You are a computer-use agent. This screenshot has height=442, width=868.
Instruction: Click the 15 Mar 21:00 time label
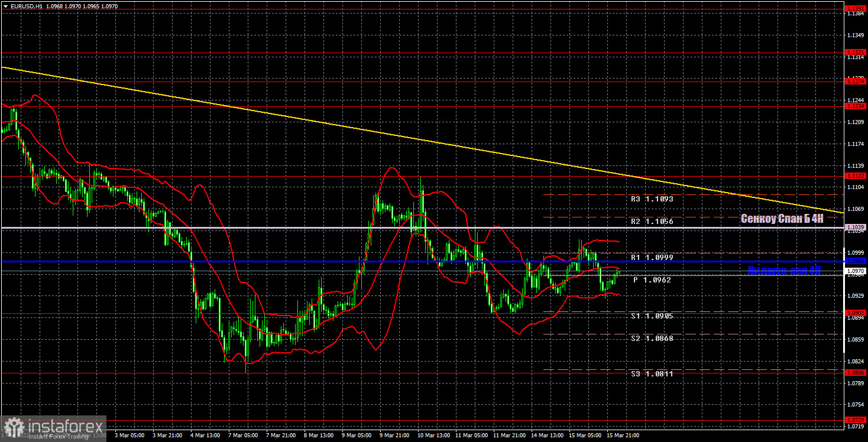click(x=623, y=435)
